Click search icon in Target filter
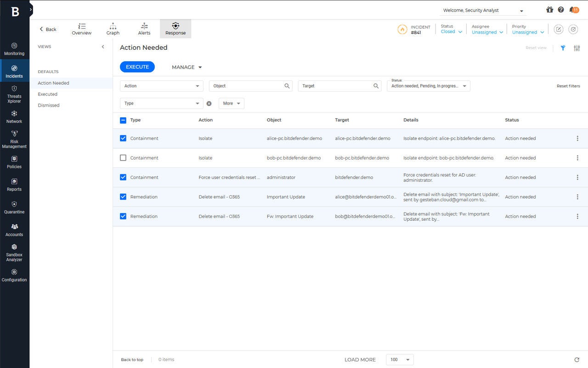This screenshot has width=588, height=368. pos(376,86)
